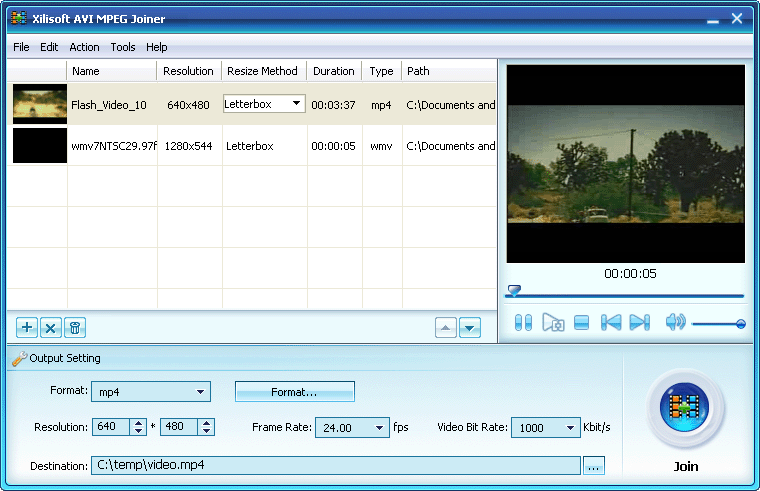The height and width of the screenshot is (491, 760).
Task: Add a file with the plus button
Action: click(x=27, y=328)
